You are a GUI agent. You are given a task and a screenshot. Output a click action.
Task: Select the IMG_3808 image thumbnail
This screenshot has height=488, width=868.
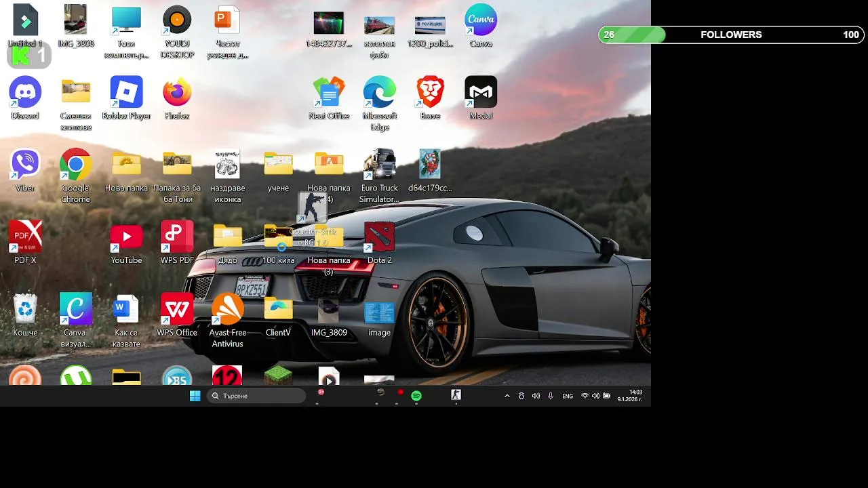pos(76,20)
